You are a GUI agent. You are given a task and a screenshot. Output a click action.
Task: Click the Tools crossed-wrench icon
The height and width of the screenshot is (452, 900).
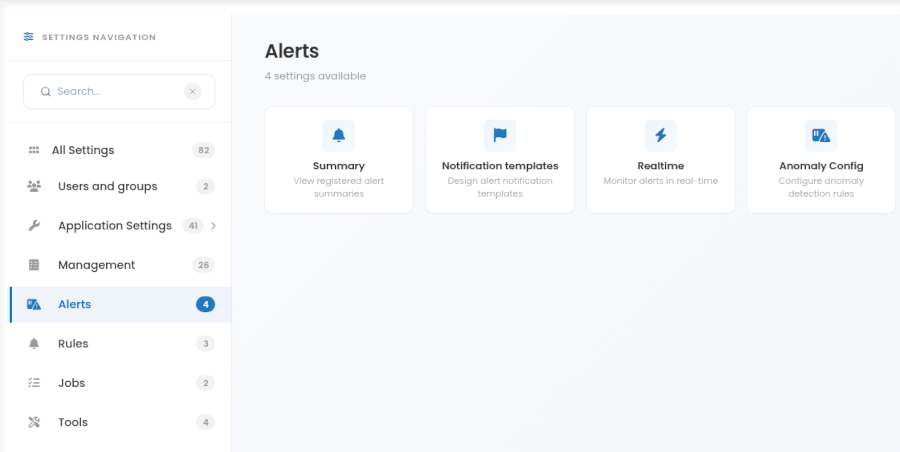34,422
